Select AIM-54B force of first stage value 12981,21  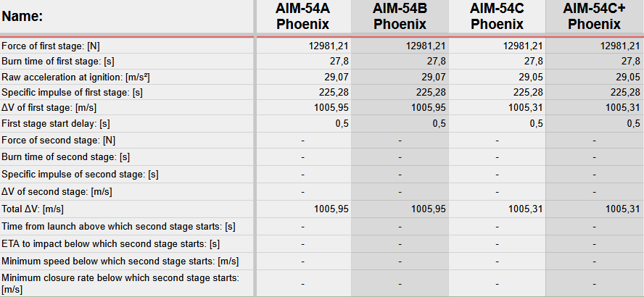[x=426, y=46]
